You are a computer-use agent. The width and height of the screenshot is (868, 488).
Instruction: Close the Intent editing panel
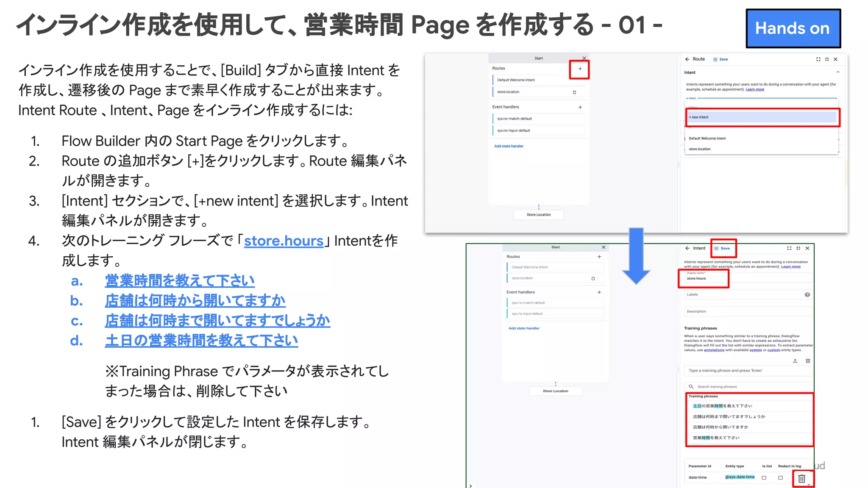pos(807,248)
